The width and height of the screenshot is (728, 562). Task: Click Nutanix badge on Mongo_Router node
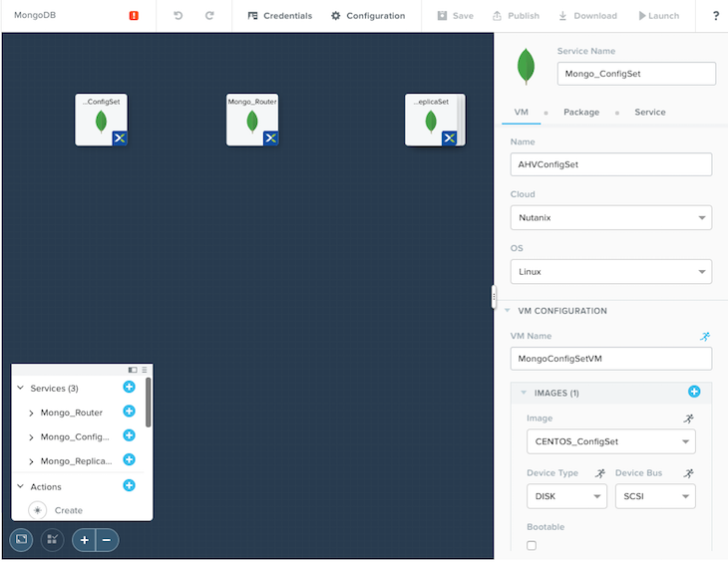270,138
